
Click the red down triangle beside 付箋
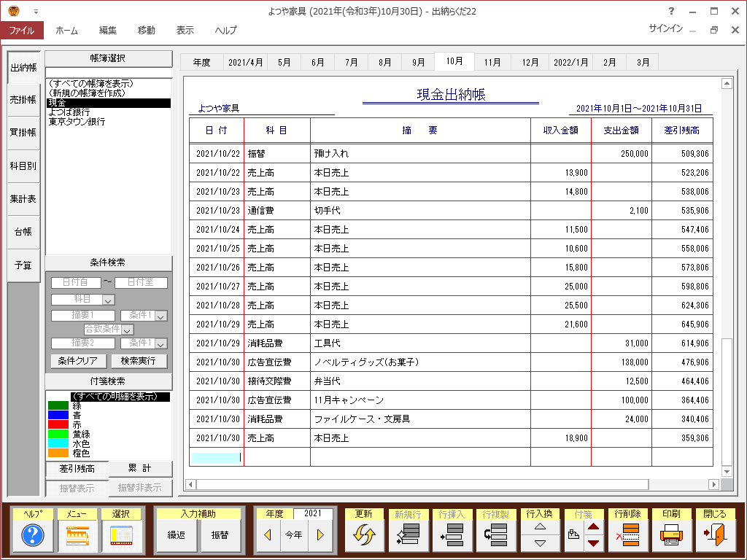[594, 543]
